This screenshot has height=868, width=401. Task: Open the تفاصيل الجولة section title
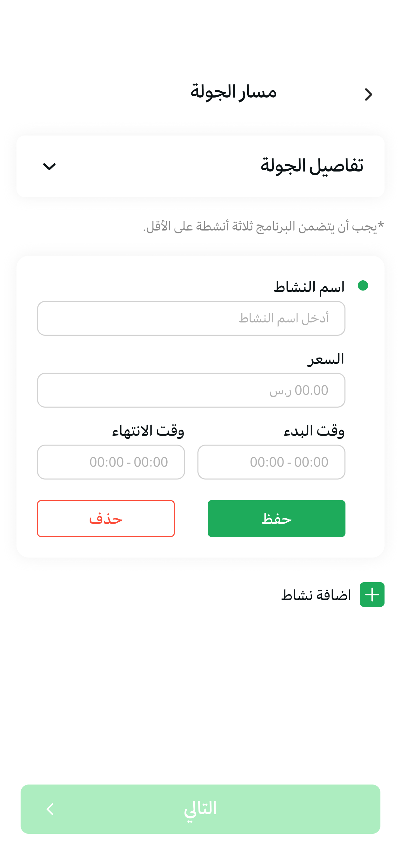[312, 166]
